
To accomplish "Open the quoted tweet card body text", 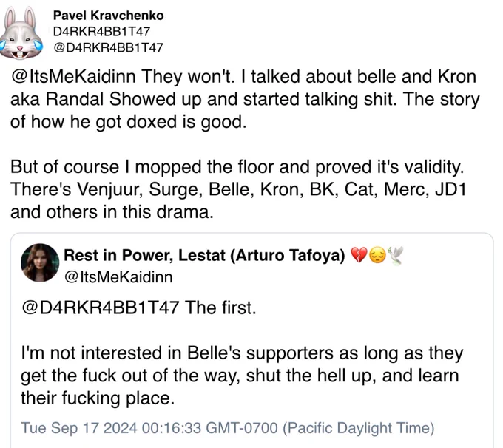I will click(243, 353).
